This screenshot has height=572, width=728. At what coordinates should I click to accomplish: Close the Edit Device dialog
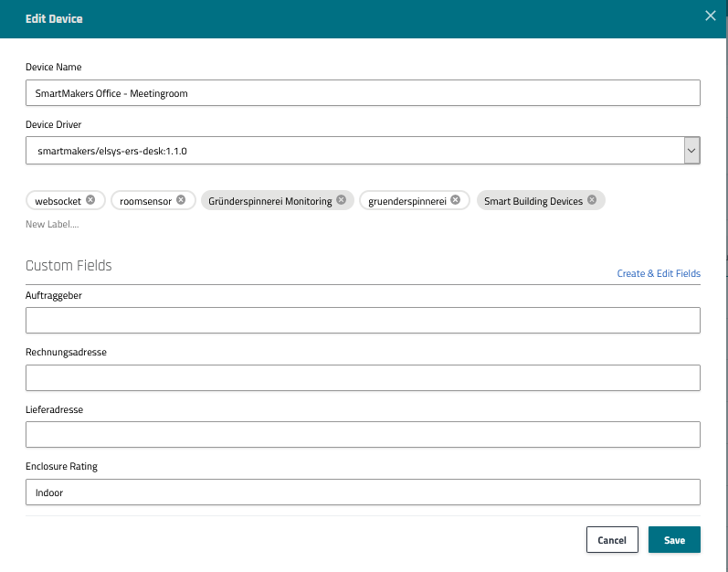[x=711, y=16]
